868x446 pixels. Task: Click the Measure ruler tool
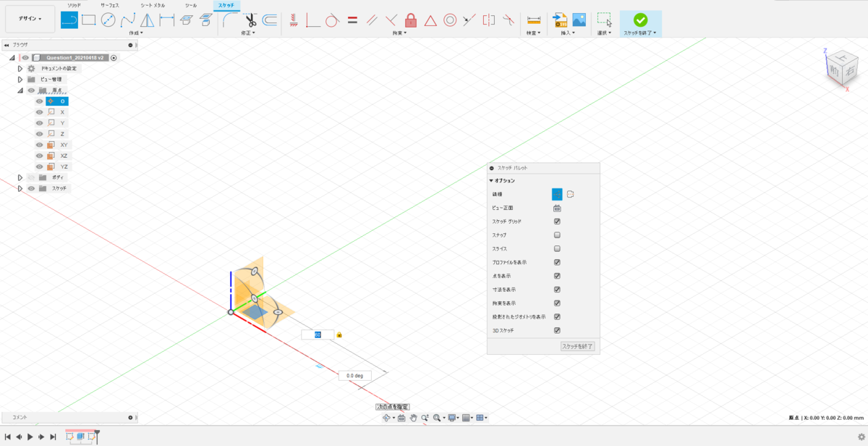pos(534,20)
